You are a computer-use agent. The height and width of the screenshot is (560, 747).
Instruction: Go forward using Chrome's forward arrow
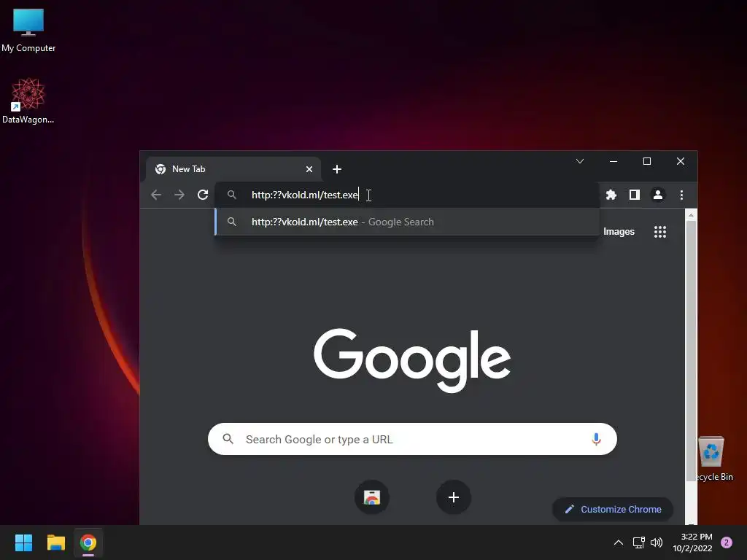[x=179, y=195]
